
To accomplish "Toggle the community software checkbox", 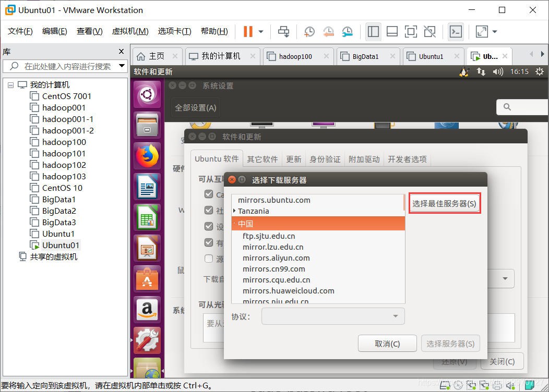I will (x=209, y=210).
